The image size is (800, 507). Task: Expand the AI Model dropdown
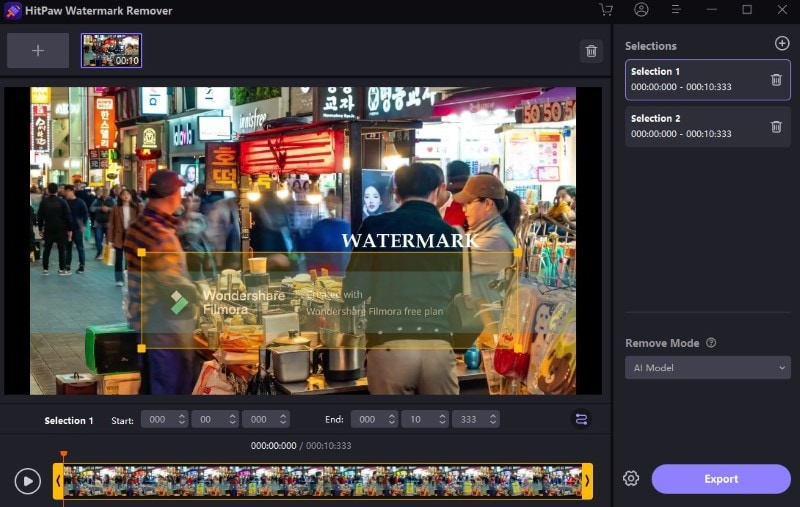coord(708,368)
